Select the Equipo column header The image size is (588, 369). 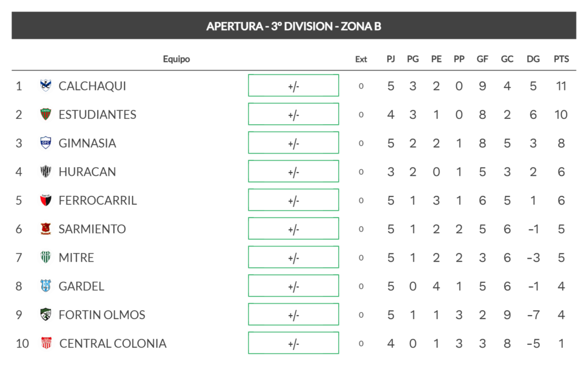pos(176,59)
